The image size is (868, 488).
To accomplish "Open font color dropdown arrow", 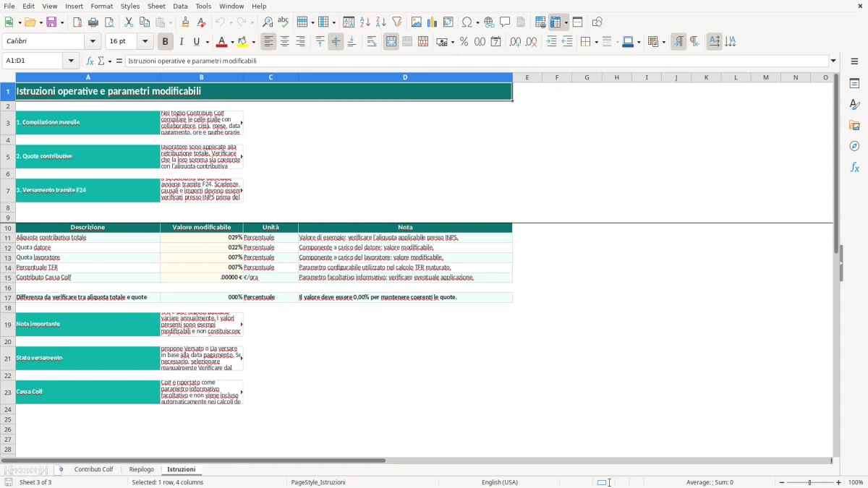I will (x=232, y=42).
